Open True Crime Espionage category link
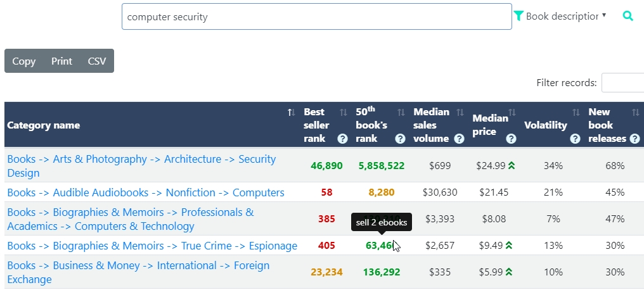The width and height of the screenshot is (644, 290). pos(151,246)
